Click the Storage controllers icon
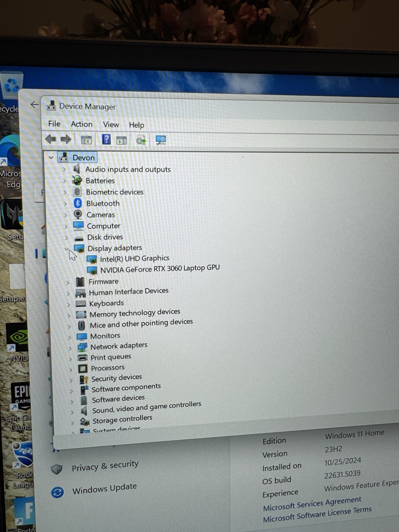This screenshot has width=399, height=532. click(x=85, y=421)
